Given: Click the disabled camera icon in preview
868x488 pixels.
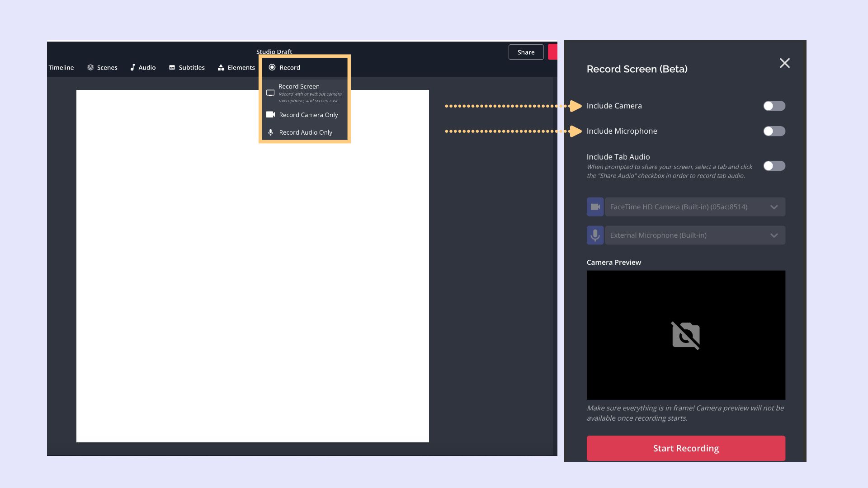Looking at the screenshot, I should click(685, 335).
